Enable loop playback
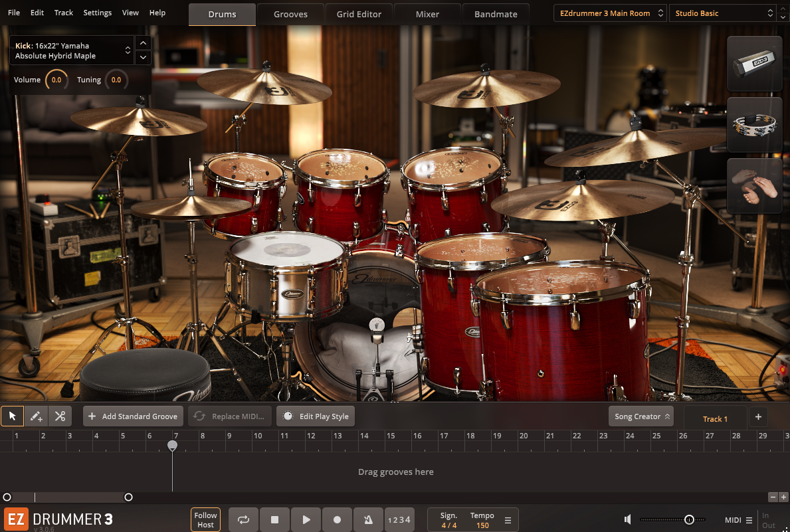 pyautogui.click(x=243, y=520)
